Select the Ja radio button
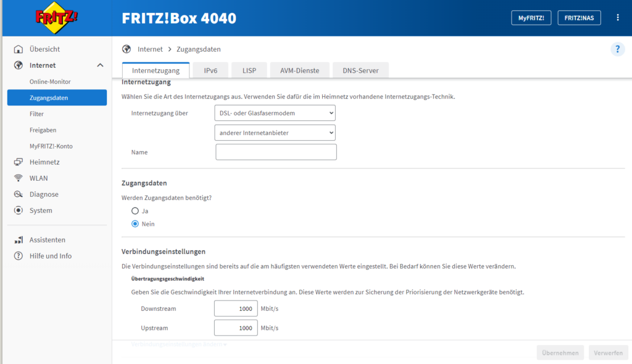The width and height of the screenshot is (632, 364). click(x=135, y=211)
